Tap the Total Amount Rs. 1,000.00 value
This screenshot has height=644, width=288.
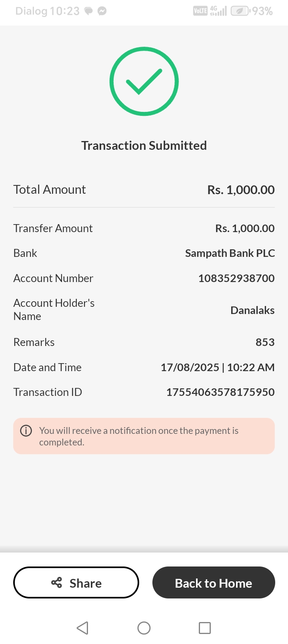pyautogui.click(x=241, y=190)
